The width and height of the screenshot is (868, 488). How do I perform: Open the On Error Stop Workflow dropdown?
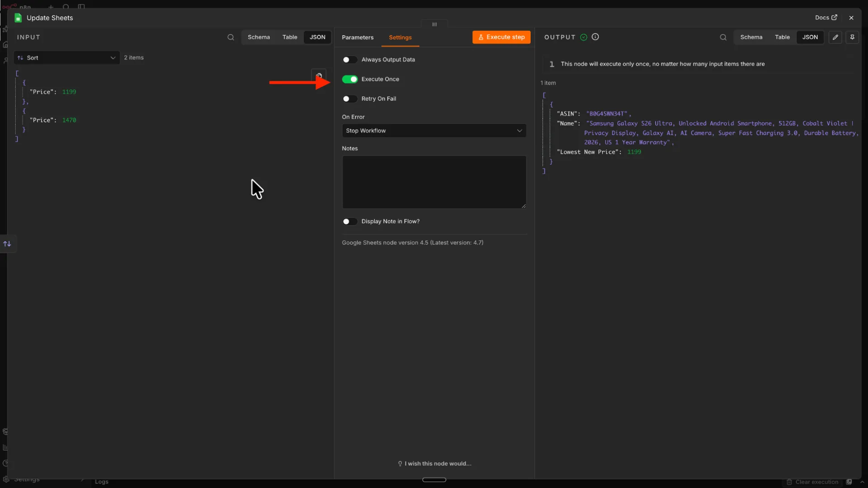point(434,131)
